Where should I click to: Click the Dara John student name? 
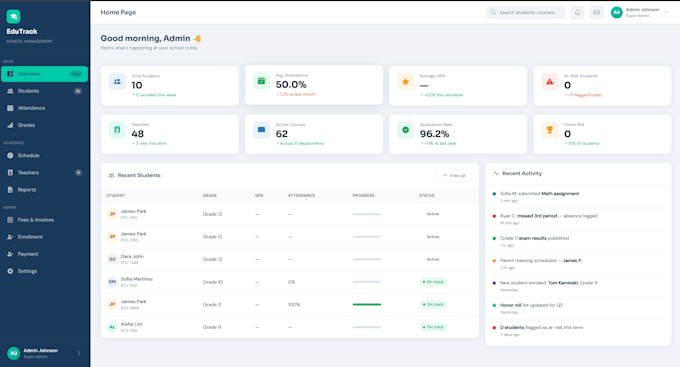click(132, 256)
